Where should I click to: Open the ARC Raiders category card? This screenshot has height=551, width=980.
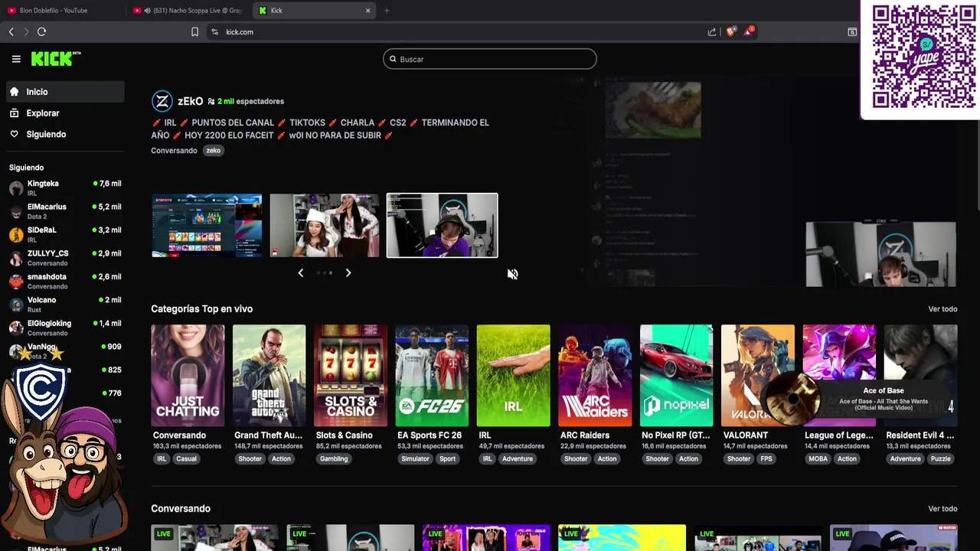click(x=595, y=376)
